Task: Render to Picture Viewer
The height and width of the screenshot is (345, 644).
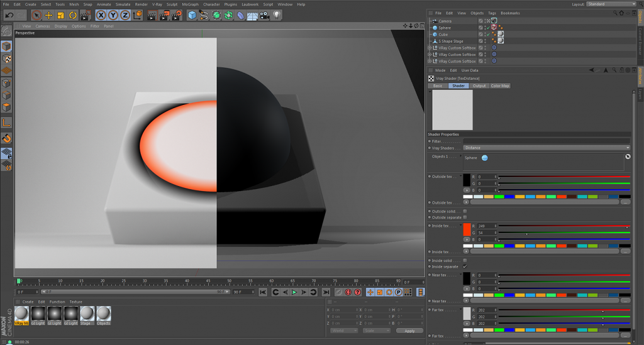Action: pyautogui.click(x=164, y=16)
